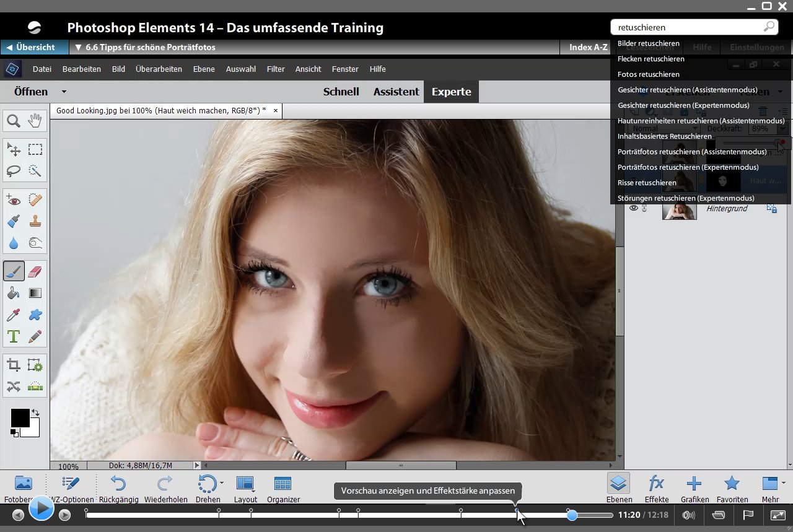Select the Color Picker eyedropper tool

tap(14, 315)
